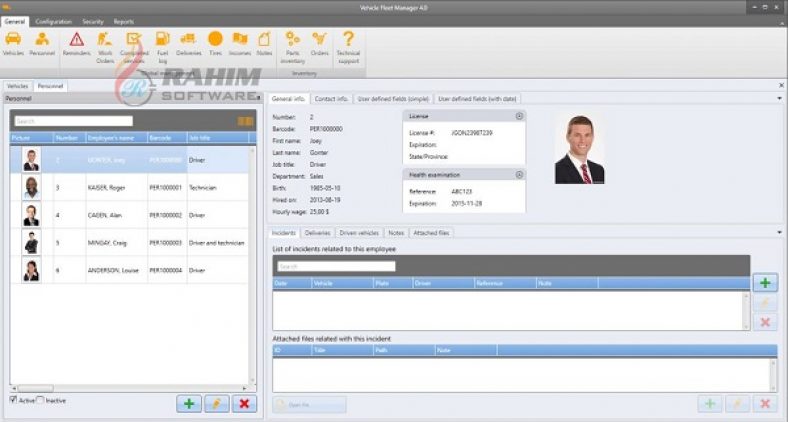Enable the Inactive checkbox
The image size is (788, 422).
click(41, 400)
